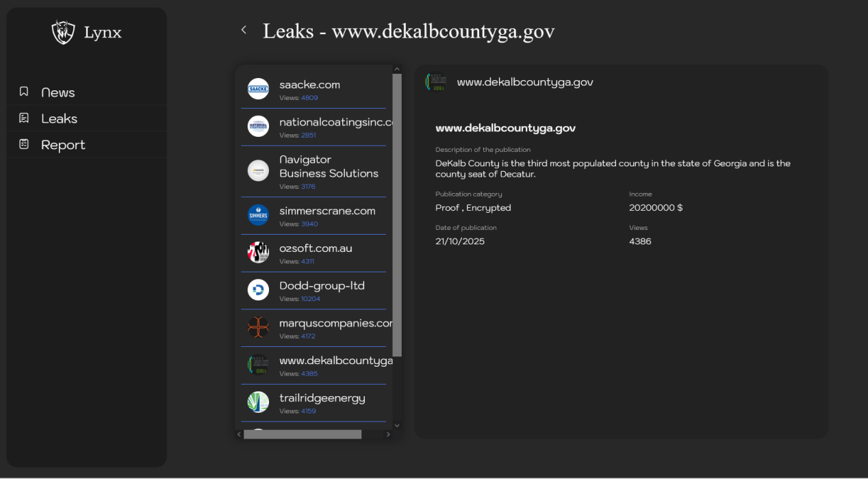Click the horizontal scrollbar right arrow

point(388,435)
